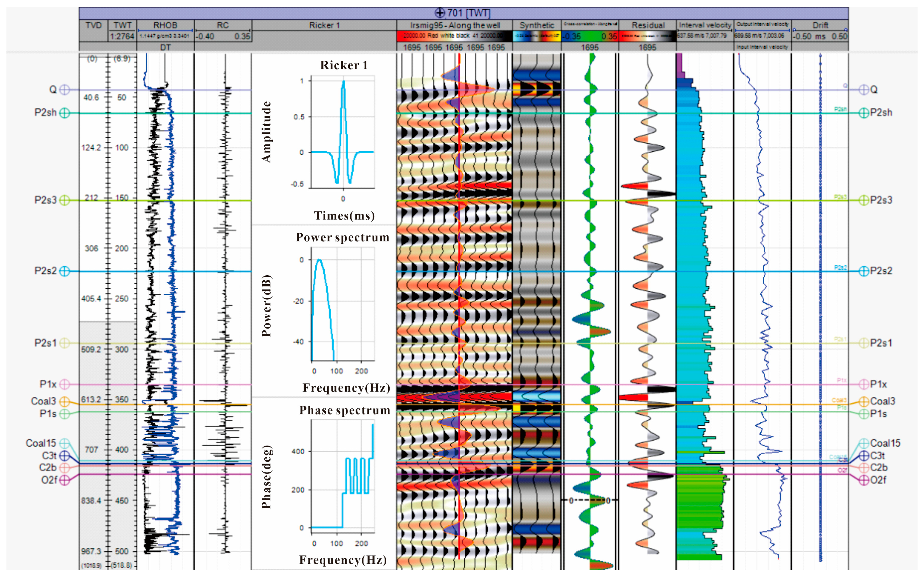This screenshot has height=576, width=924.
Task: Click the Drift track header
Action: 820,25
